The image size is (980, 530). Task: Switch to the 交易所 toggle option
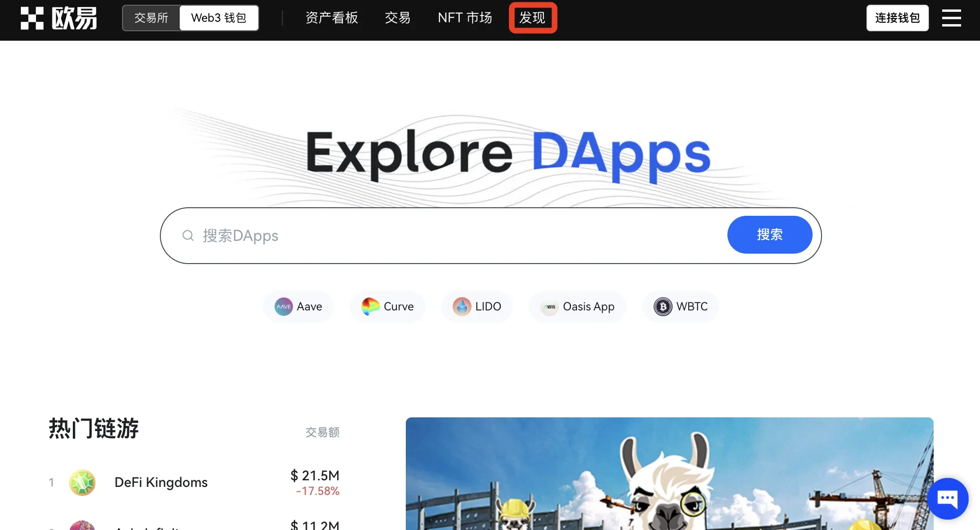point(151,18)
